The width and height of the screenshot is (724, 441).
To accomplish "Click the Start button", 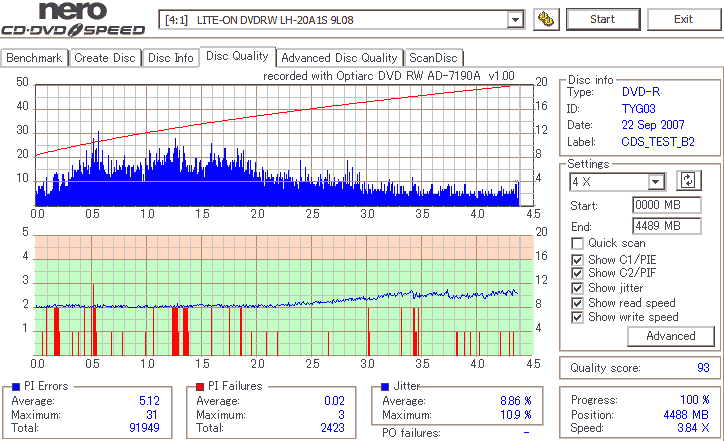I will click(603, 19).
